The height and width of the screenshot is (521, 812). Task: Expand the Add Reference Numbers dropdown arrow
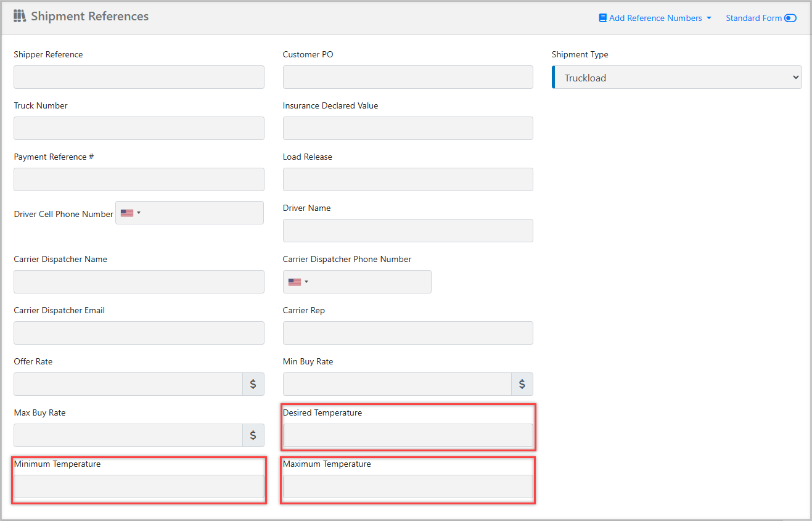709,18
